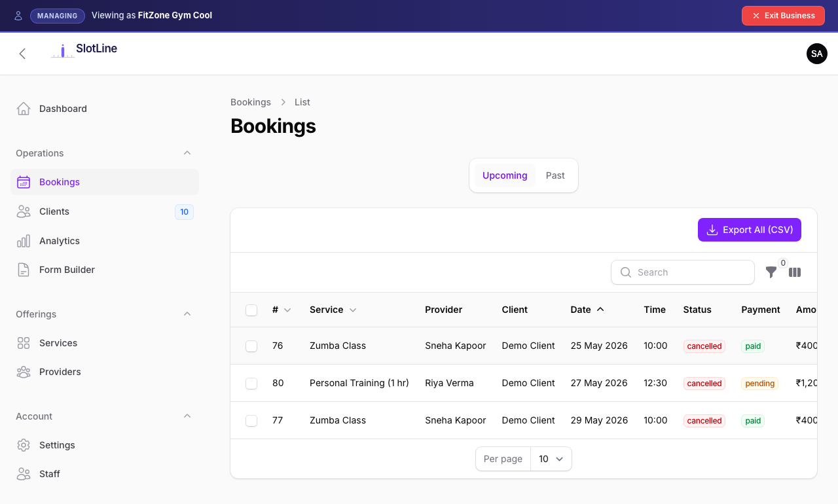Screen dimensions: 838x504
Task: Click the 12:30 time cell
Action: (x=655, y=383)
